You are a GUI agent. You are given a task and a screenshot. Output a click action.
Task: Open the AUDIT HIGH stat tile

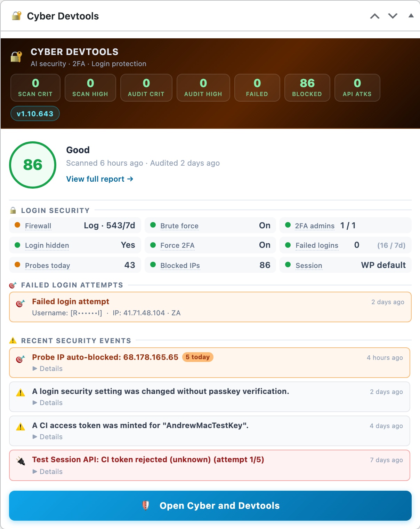click(203, 88)
